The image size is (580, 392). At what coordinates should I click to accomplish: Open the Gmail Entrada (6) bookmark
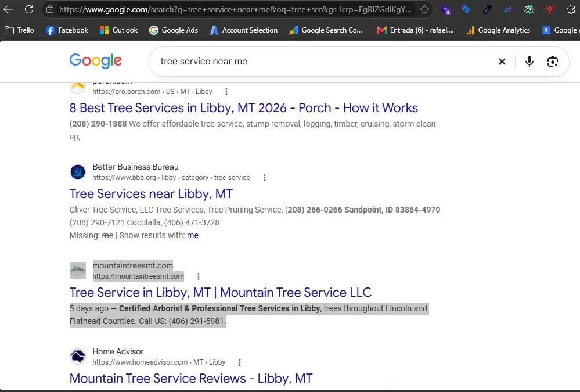415,30
